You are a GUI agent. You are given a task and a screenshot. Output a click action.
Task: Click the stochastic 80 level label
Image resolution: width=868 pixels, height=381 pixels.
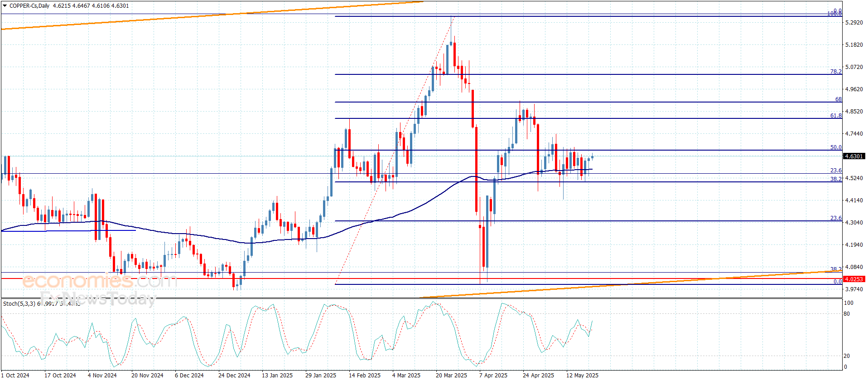click(x=847, y=314)
